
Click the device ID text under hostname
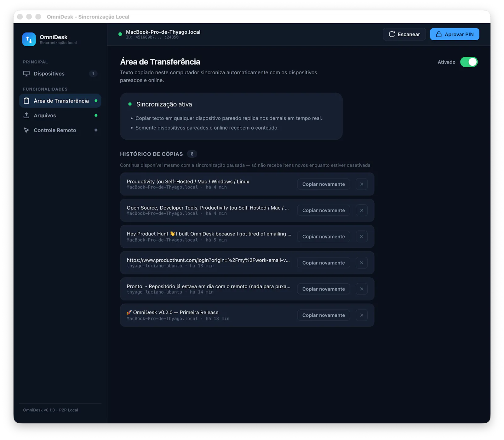pyautogui.click(x=152, y=37)
